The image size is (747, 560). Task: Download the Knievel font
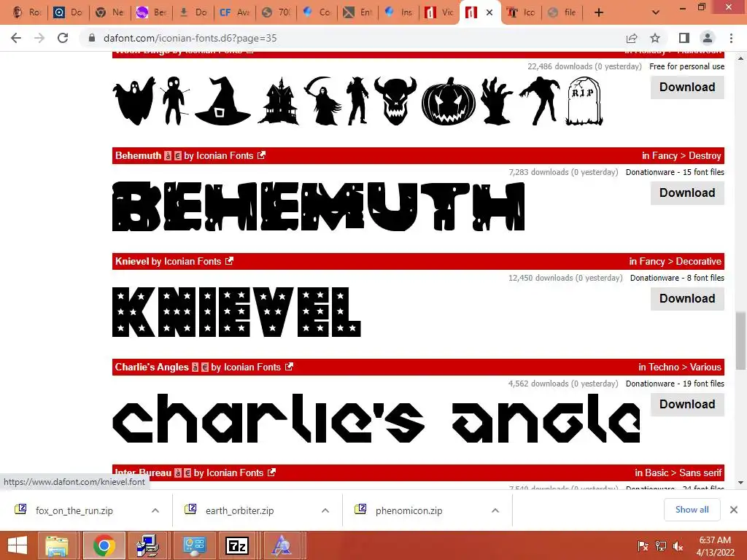687,298
